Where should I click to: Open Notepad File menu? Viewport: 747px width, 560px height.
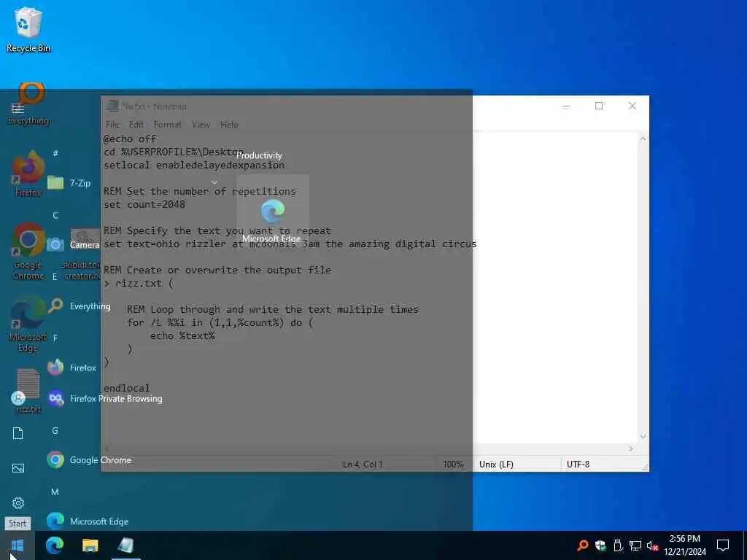click(112, 125)
